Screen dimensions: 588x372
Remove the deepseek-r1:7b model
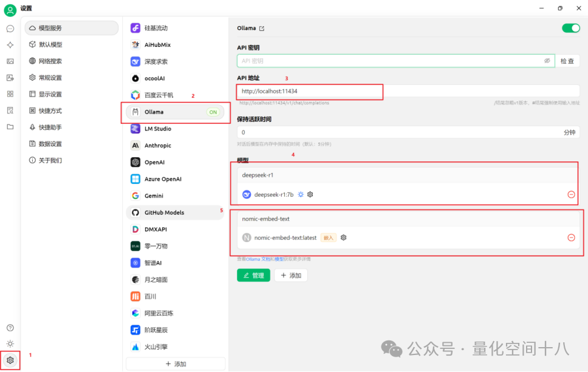click(x=571, y=194)
